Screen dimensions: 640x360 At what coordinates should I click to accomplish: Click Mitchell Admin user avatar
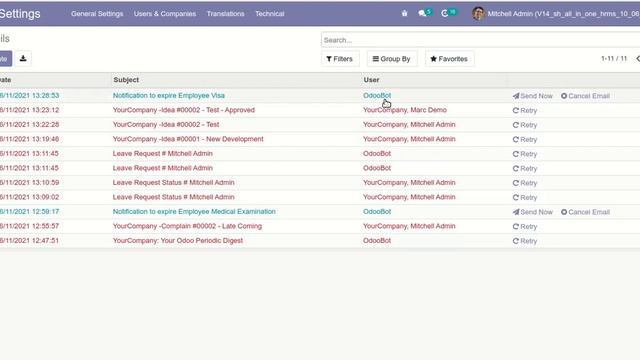[478, 13]
